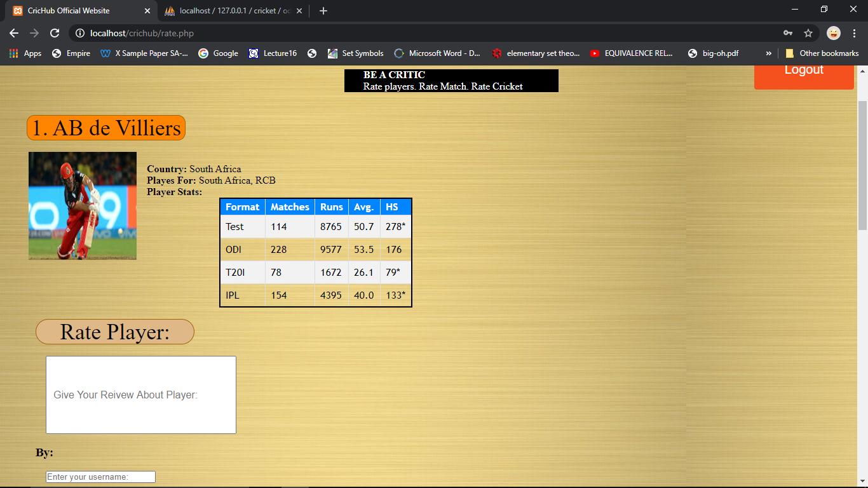Close the CricHub Official Website tab
This screenshot has width=868, height=488.
tap(147, 11)
